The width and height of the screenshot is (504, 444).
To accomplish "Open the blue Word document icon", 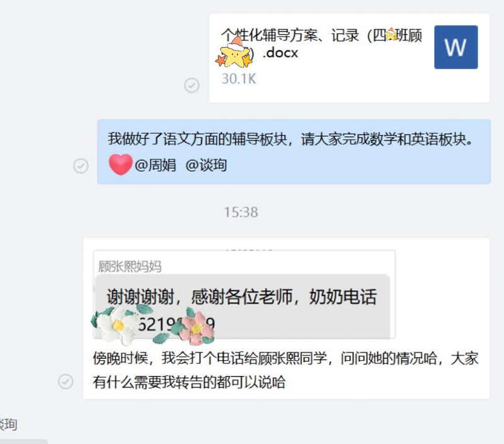I will [x=455, y=47].
